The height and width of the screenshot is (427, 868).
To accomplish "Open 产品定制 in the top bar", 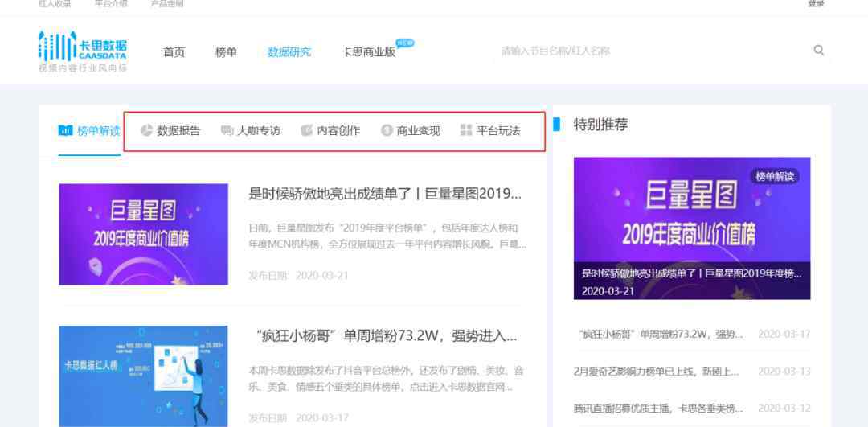I will (x=167, y=3).
